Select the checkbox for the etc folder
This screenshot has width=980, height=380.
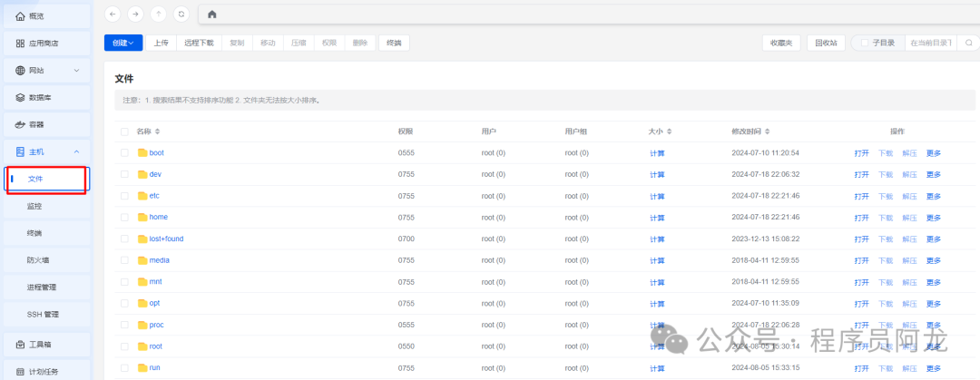(x=124, y=196)
